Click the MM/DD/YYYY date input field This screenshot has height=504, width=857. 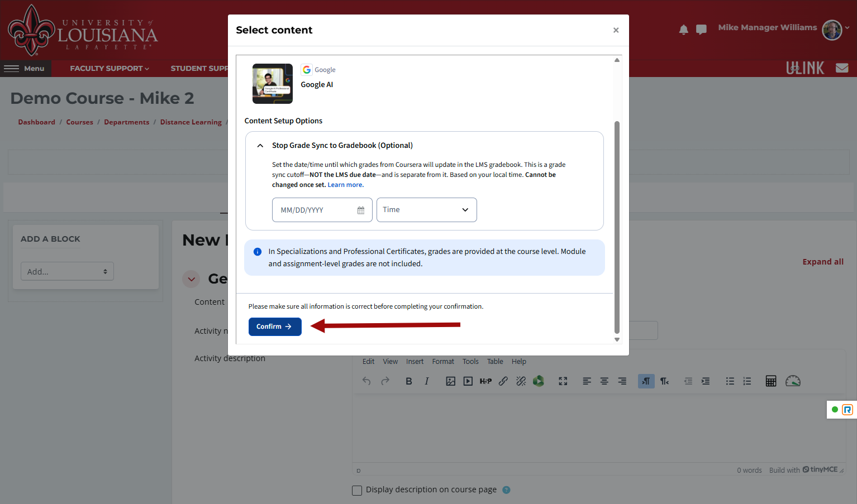(322, 210)
